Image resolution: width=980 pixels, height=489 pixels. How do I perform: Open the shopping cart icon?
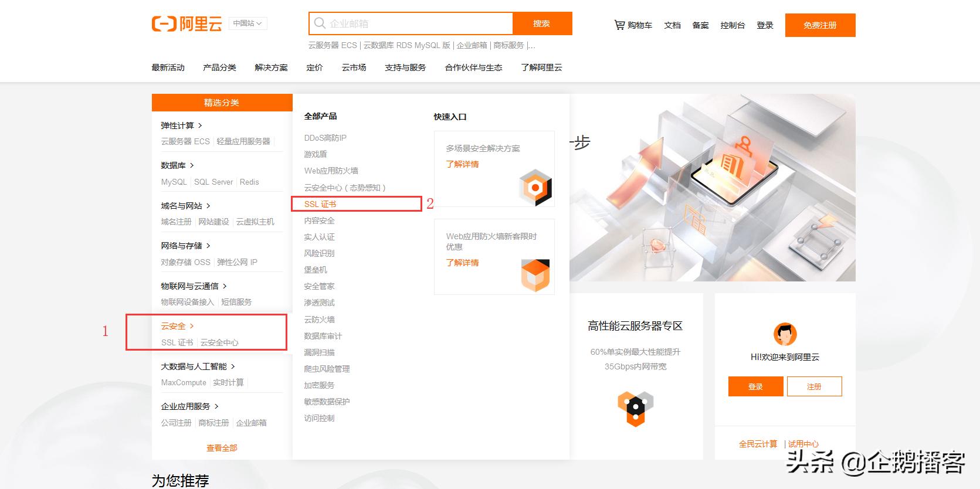619,25
